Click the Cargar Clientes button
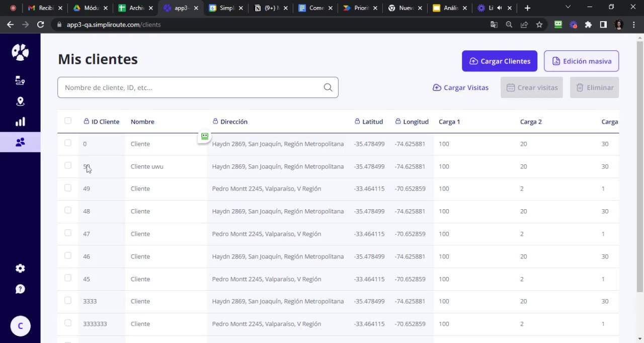The height and width of the screenshot is (343, 644). pos(500,61)
